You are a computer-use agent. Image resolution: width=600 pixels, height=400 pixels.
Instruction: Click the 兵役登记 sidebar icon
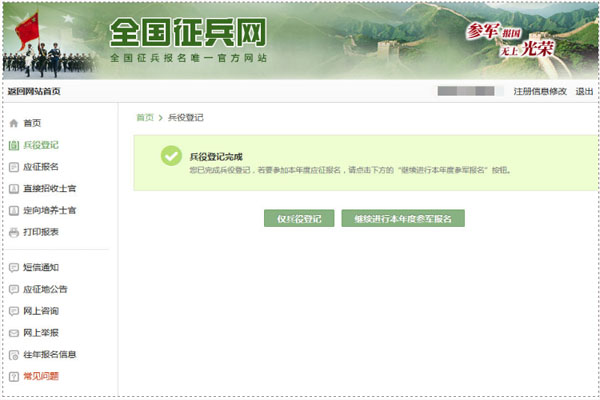14,145
